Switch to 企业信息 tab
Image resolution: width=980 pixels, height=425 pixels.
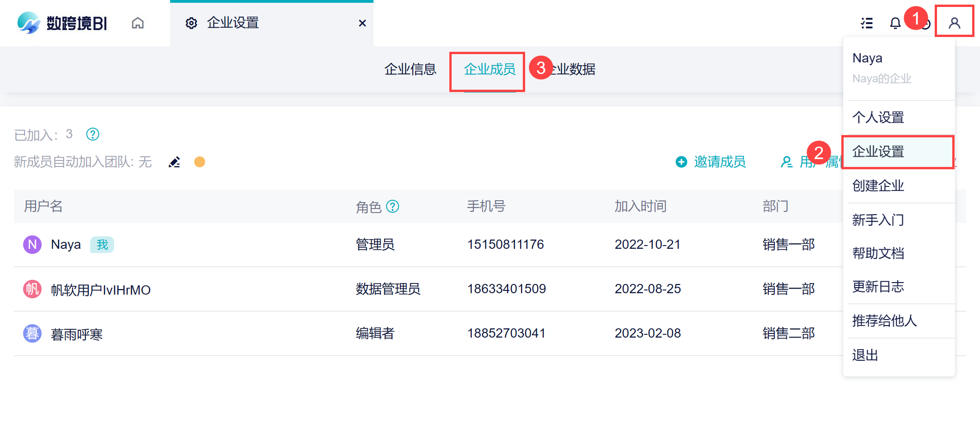[x=410, y=69]
